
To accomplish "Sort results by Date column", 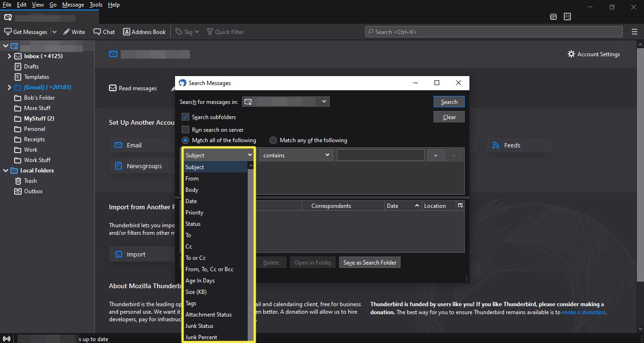I will (x=402, y=206).
